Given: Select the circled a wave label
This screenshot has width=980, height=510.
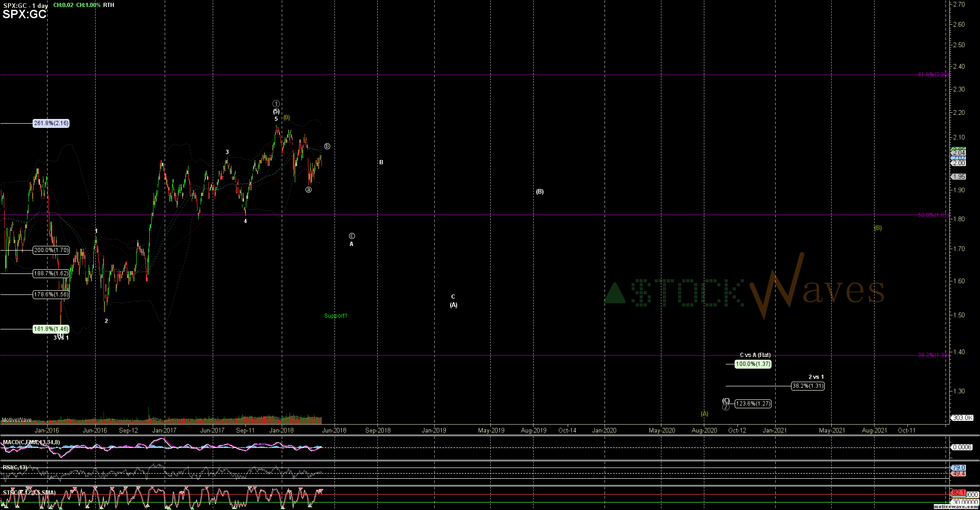Looking at the screenshot, I should pos(308,190).
